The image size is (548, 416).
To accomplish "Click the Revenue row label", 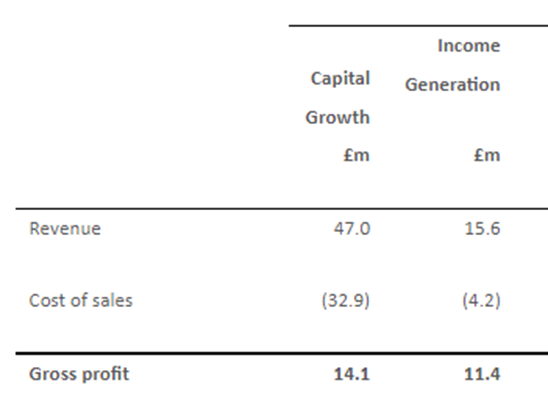I will click(x=65, y=229).
